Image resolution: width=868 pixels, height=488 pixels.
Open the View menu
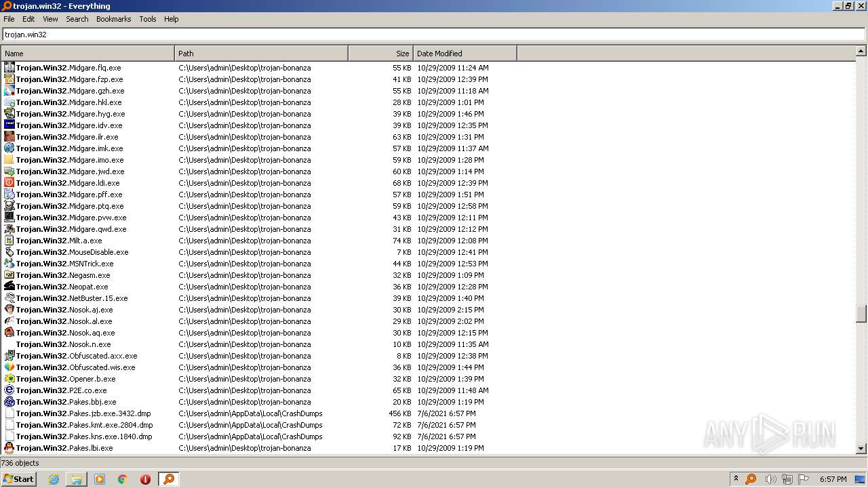click(50, 19)
